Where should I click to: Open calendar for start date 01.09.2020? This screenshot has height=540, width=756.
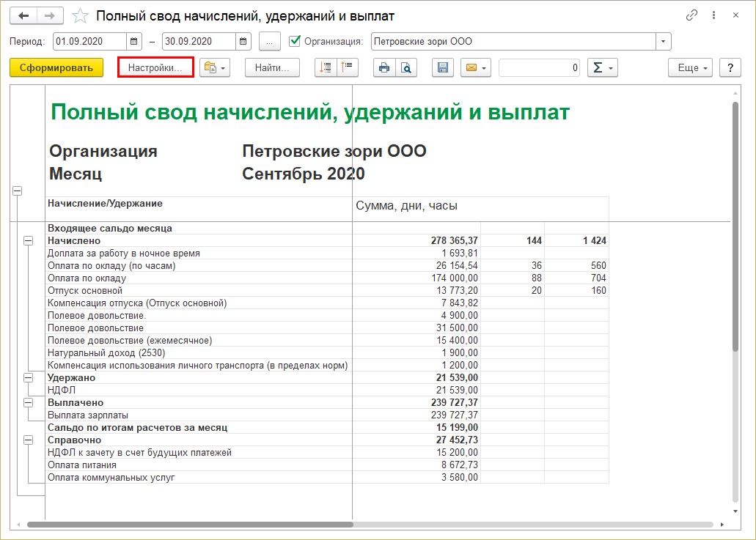[134, 42]
